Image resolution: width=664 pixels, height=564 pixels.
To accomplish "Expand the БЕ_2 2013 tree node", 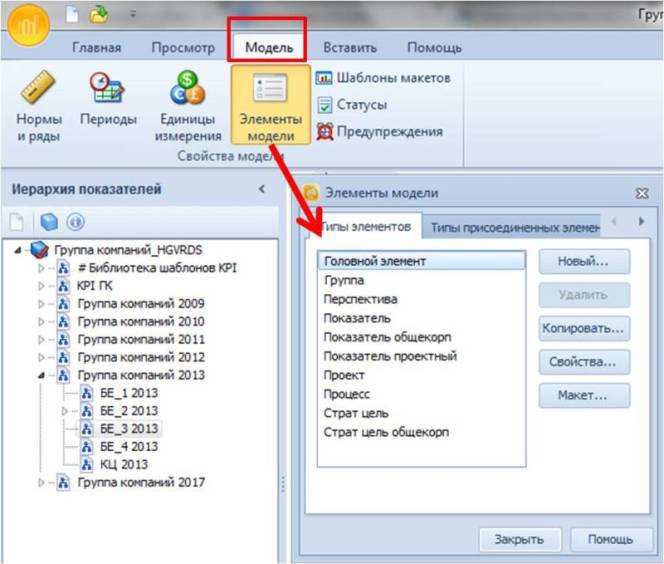I will 65,411.
